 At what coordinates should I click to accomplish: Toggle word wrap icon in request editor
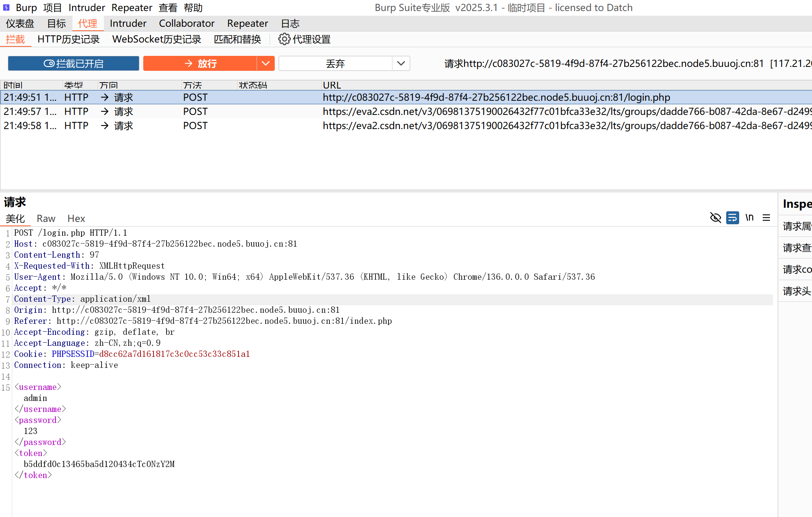point(732,218)
